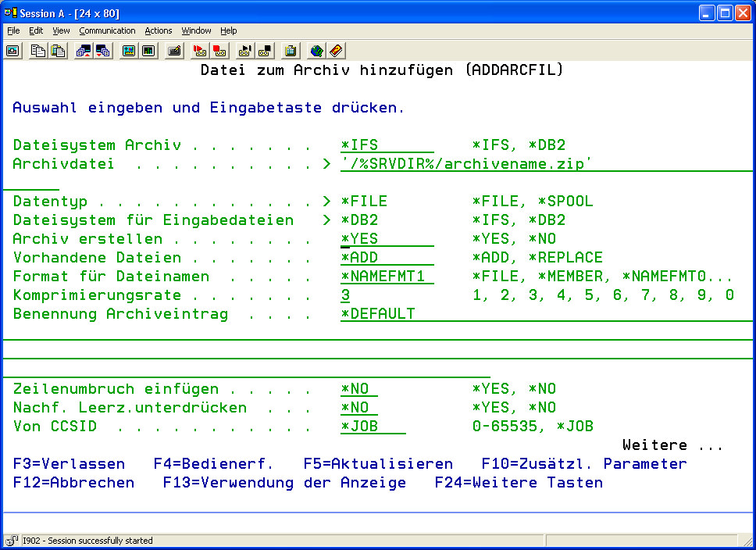This screenshot has width=756, height=550.
Task: Click the Send File to Host icon
Action: coord(84,51)
